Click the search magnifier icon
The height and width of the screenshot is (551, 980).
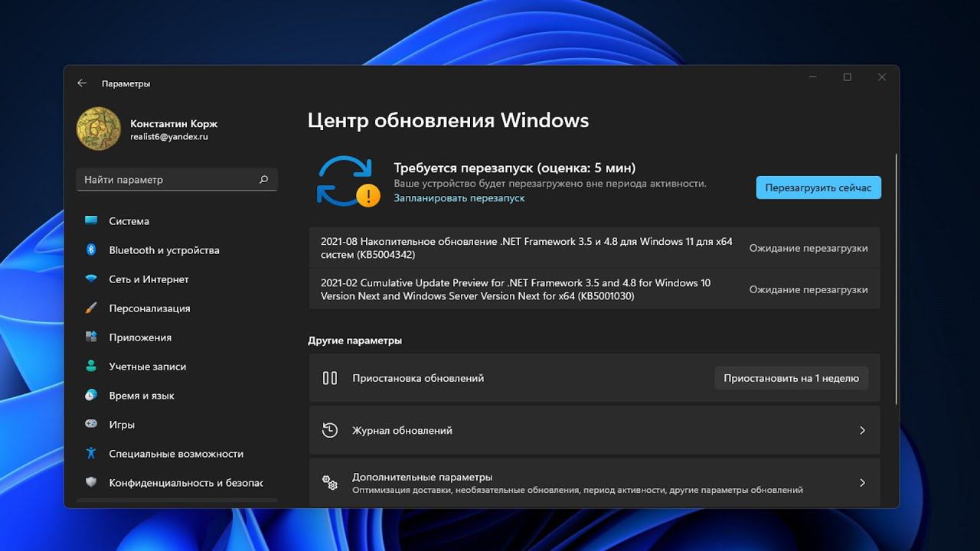[263, 180]
